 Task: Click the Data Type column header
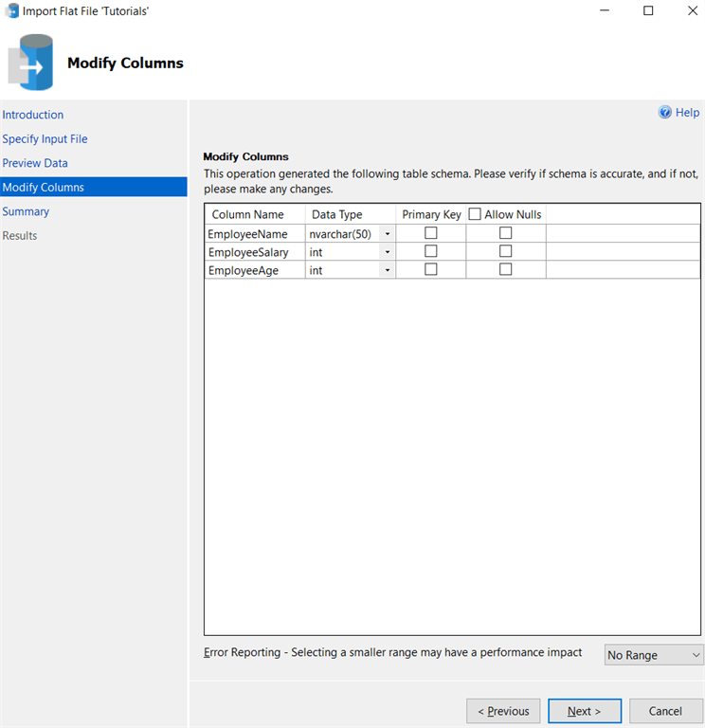pos(351,214)
